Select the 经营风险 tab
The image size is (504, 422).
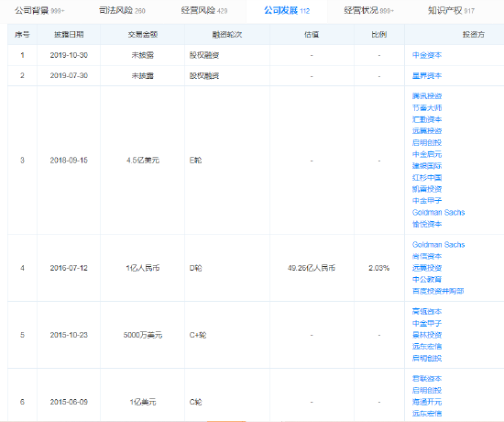coord(204,11)
